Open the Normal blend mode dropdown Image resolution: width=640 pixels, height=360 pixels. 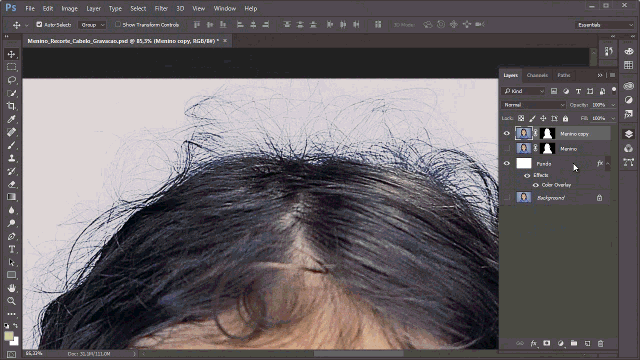pyautogui.click(x=533, y=105)
